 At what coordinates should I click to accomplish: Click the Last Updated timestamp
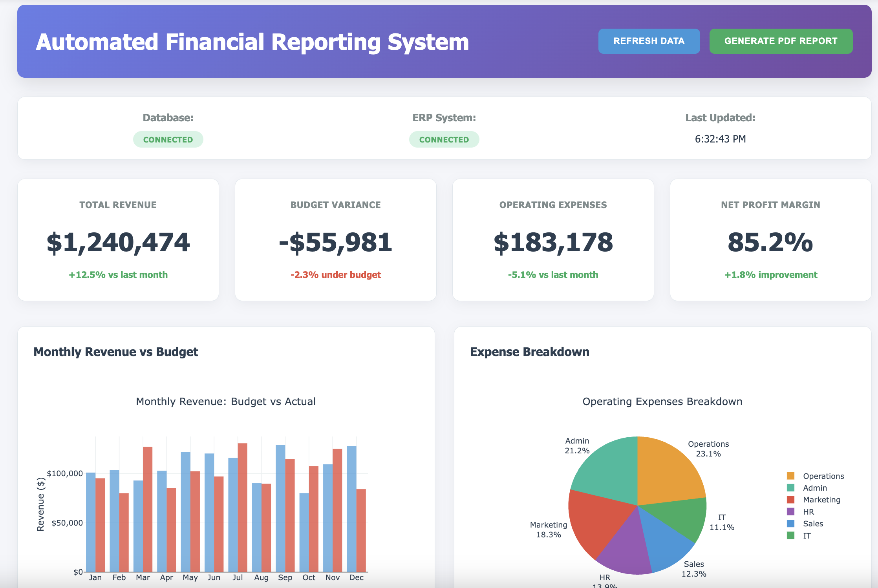coord(721,139)
